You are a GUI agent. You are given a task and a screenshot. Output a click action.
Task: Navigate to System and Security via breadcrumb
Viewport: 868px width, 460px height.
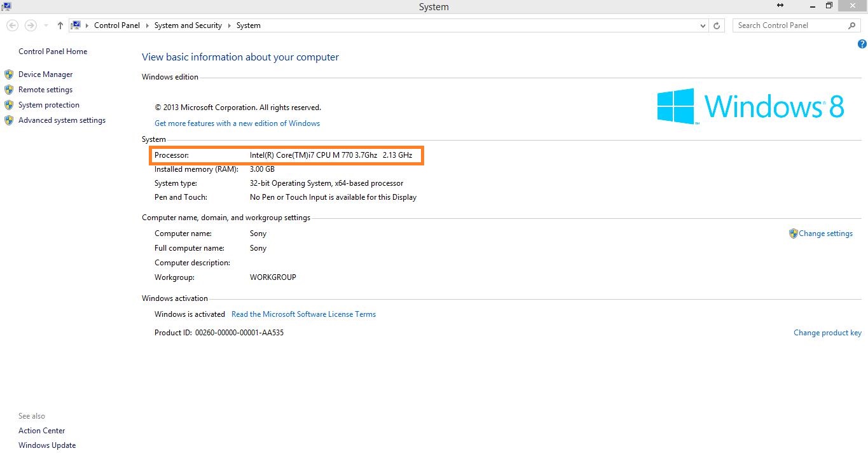188,25
